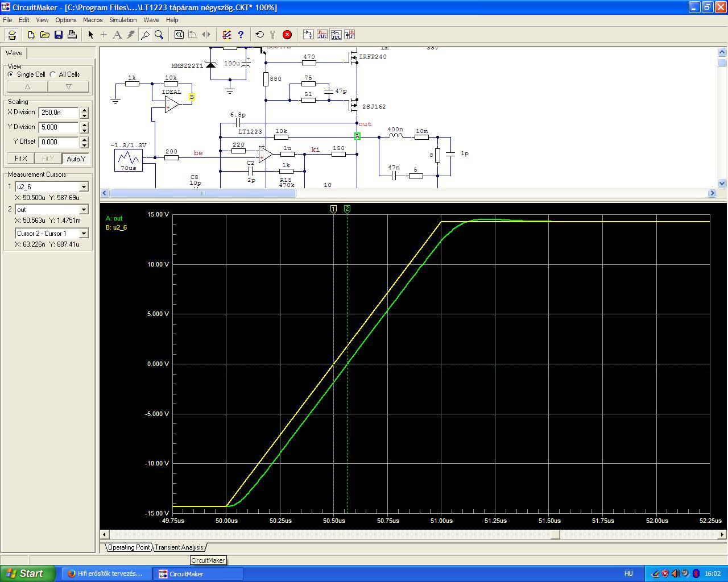The image size is (728, 582).
Task: Click the Start button on taskbar
Action: pos(27,573)
